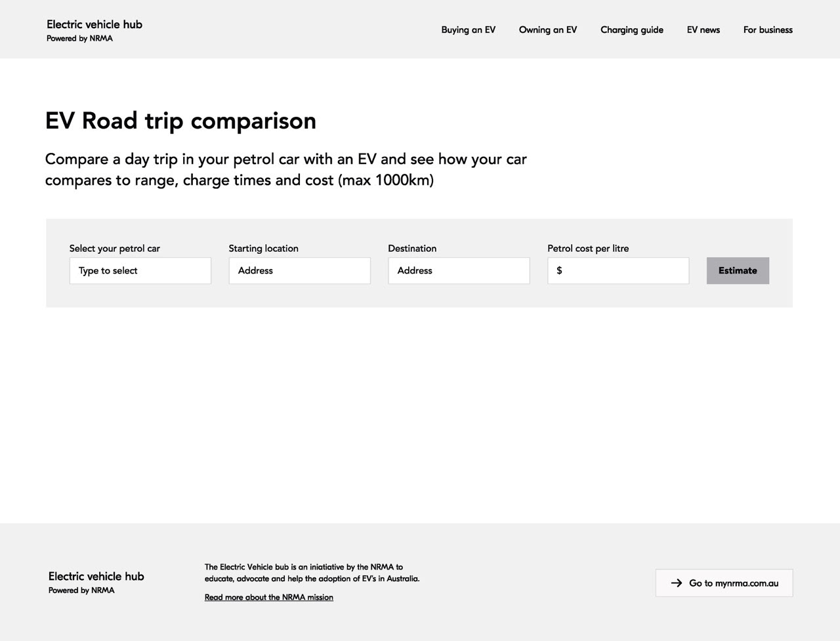This screenshot has height=641, width=840.
Task: Click the EV Road trip comparison heading
Action: point(180,121)
